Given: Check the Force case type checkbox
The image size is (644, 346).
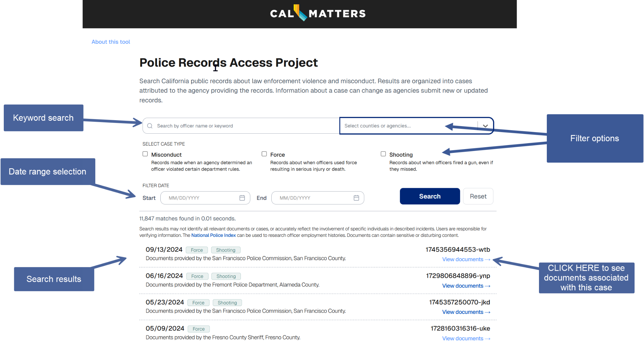Looking at the screenshot, I should tap(264, 154).
